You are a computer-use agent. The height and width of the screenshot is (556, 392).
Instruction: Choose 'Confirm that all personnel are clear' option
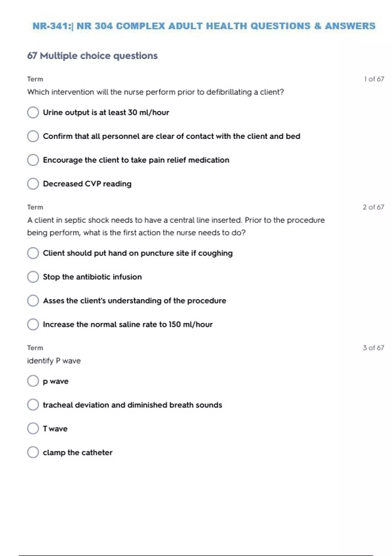coord(33,136)
